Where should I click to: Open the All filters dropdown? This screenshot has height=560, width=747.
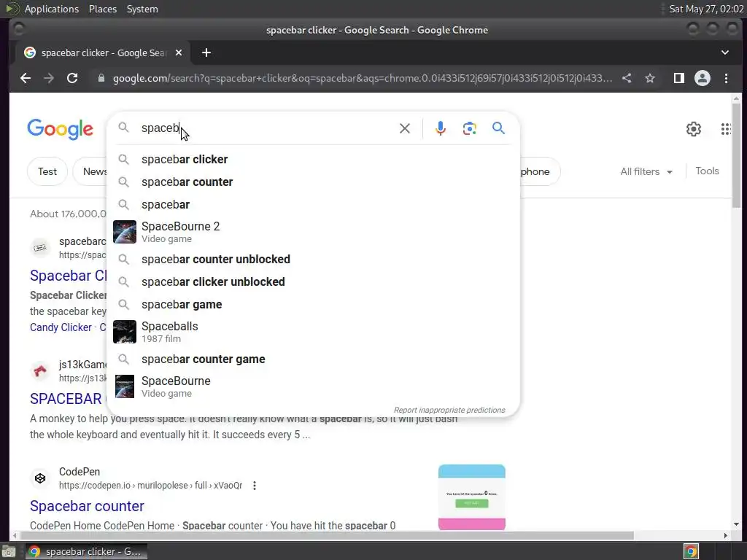[646, 171]
